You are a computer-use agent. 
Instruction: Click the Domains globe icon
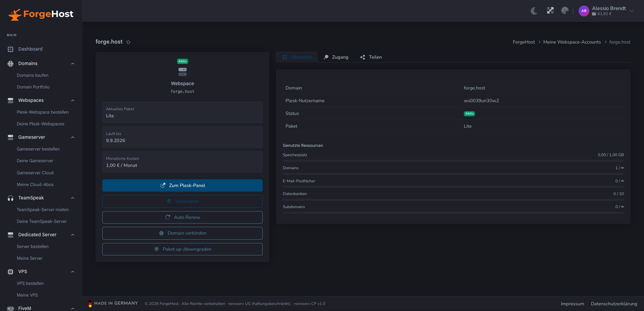tap(10, 64)
